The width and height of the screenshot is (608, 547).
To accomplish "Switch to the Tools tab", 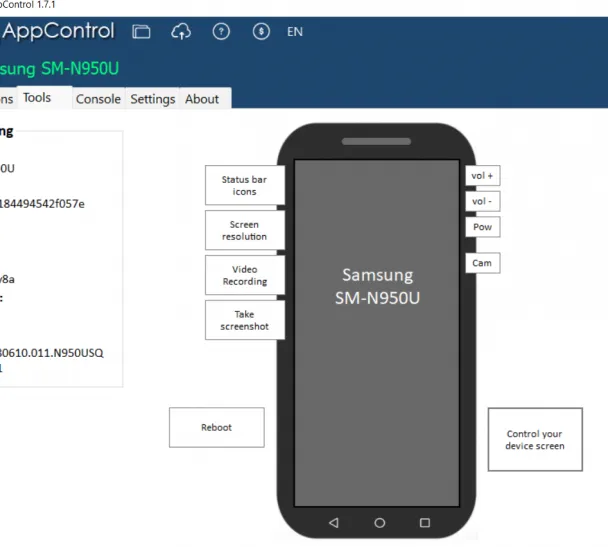I will pyautogui.click(x=45, y=98).
